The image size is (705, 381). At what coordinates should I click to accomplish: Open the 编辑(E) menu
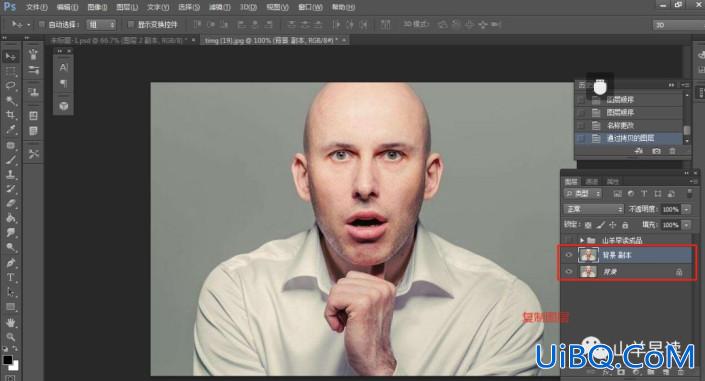pos(67,7)
